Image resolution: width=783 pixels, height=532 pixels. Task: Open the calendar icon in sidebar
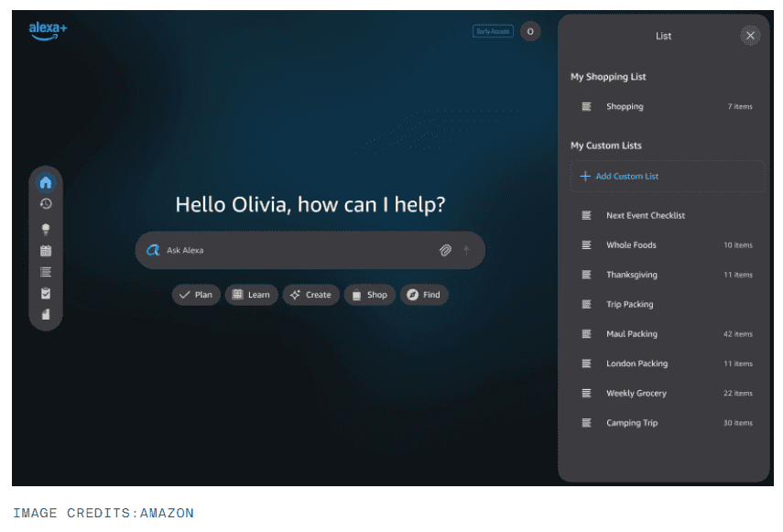(x=46, y=251)
